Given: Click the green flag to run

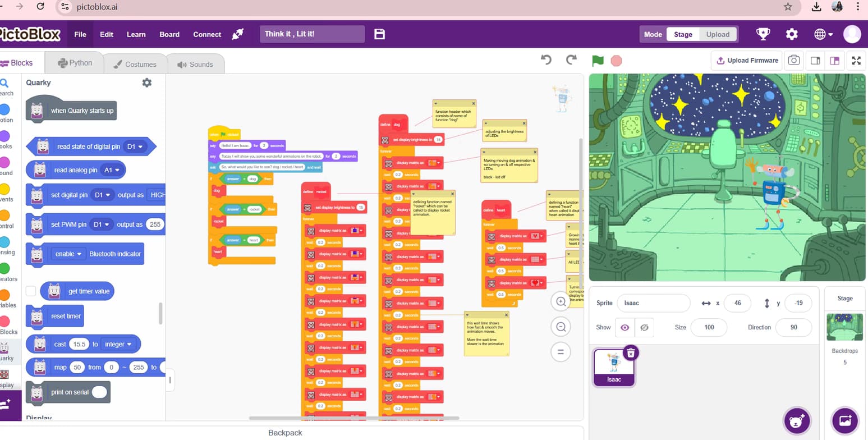Looking at the screenshot, I should (598, 61).
